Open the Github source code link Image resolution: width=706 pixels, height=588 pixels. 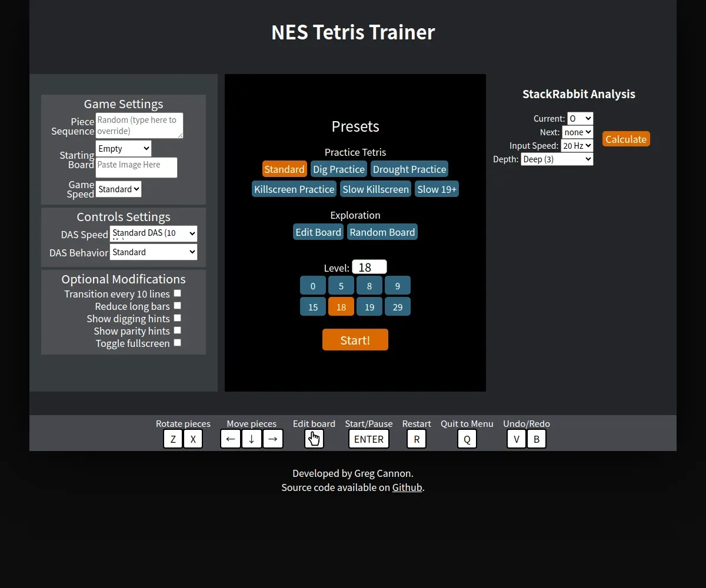point(407,487)
